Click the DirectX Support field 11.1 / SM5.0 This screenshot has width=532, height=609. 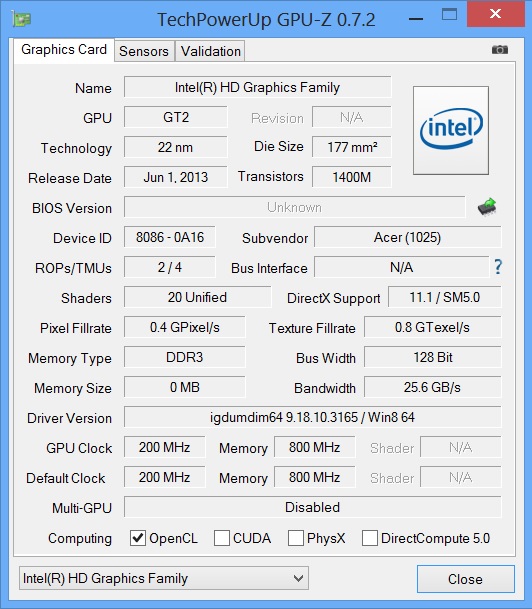tap(445, 297)
